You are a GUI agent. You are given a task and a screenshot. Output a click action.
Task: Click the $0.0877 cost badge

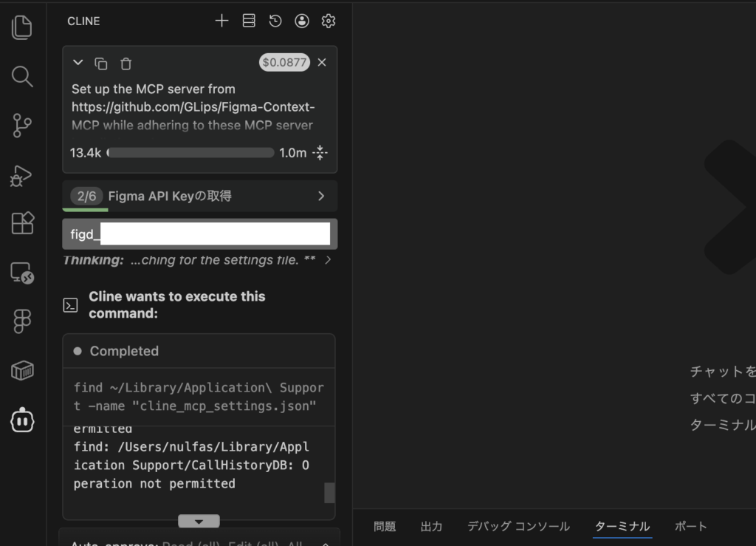point(284,63)
